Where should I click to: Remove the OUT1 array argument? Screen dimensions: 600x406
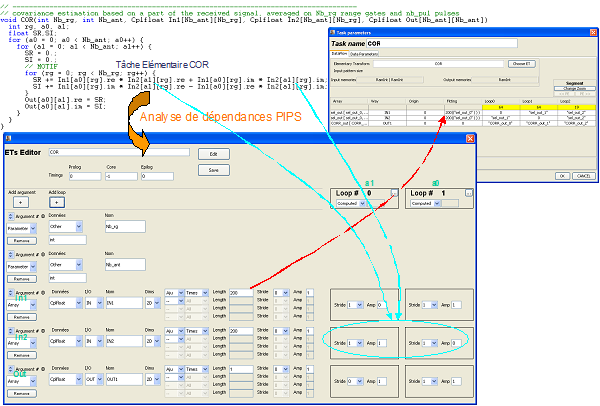coord(20,395)
